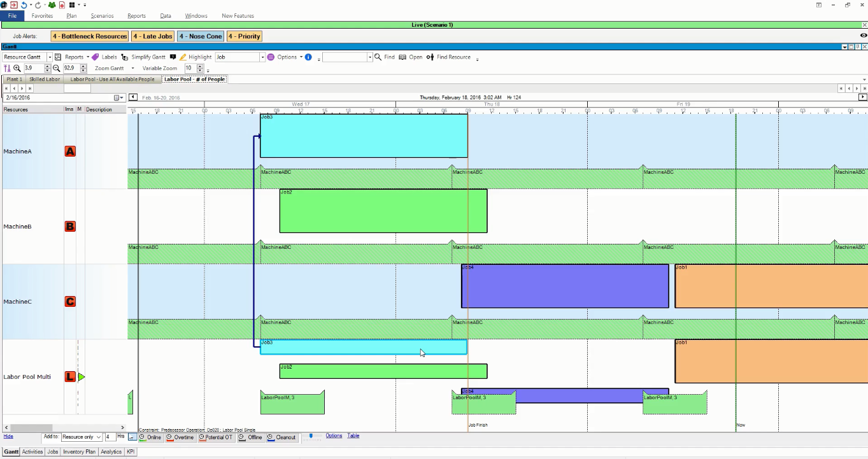Click the black speech bubble icon
This screenshot has width=868, height=459.
(x=173, y=57)
